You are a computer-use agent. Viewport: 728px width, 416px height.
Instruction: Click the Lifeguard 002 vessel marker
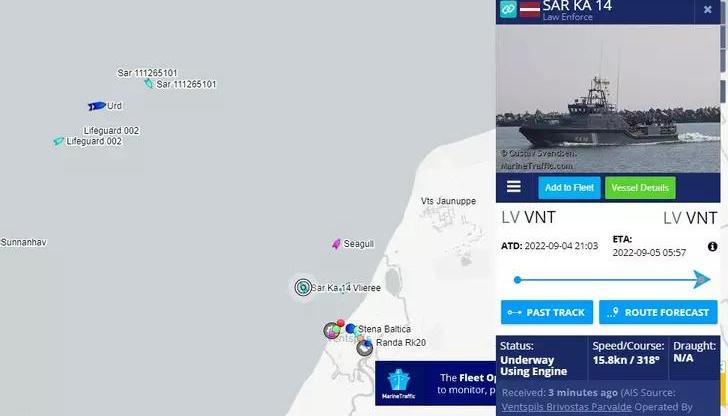58,141
